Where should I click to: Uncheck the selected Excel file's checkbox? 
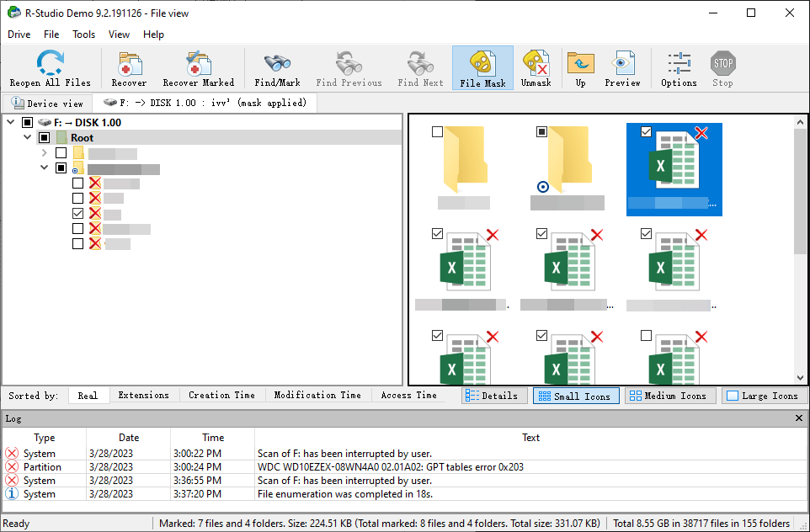pos(646,132)
